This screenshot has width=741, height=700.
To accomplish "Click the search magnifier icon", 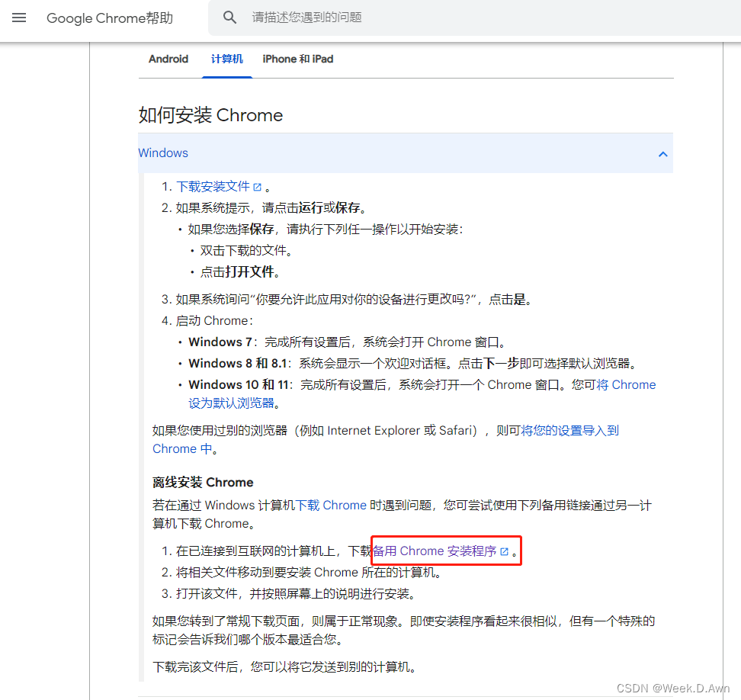I will (x=229, y=18).
